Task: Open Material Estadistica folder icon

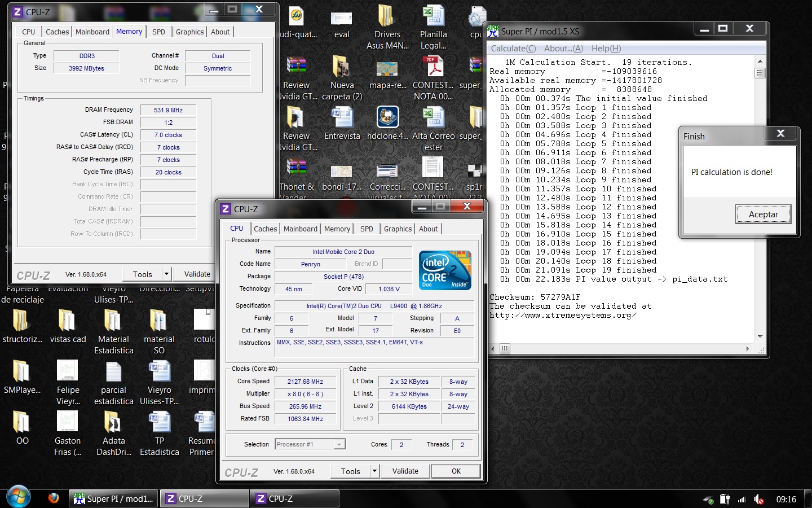Action: 113,321
